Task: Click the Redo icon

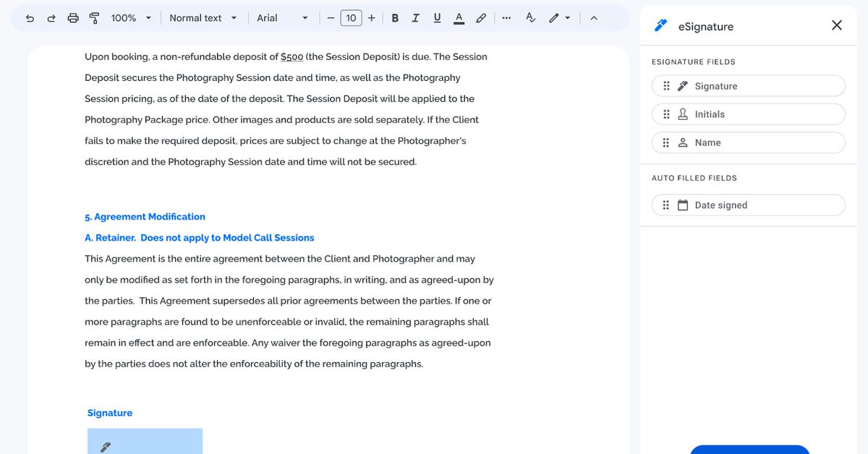Action: click(x=51, y=18)
